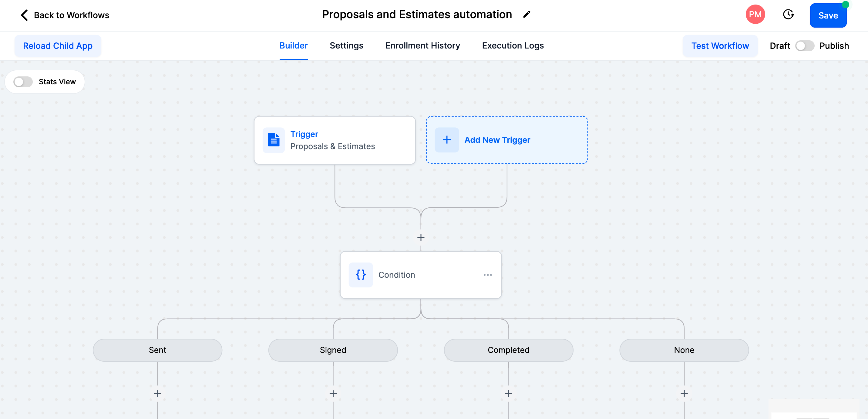
Task: Click the PM user avatar
Action: coord(755,15)
